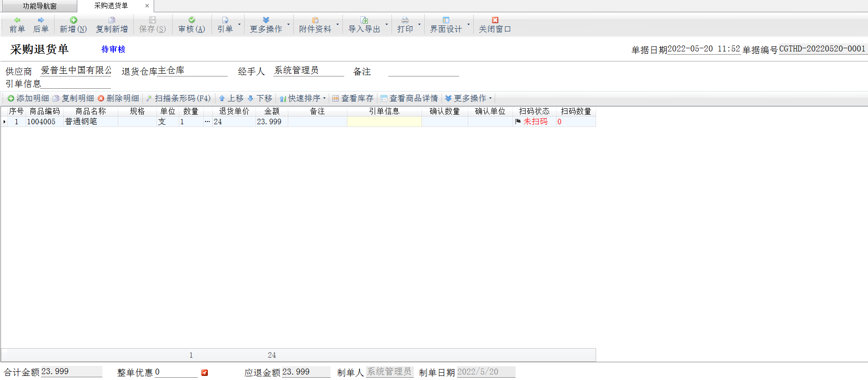
Task: Switch to the 功能导航窗 tab
Action: coord(40,6)
